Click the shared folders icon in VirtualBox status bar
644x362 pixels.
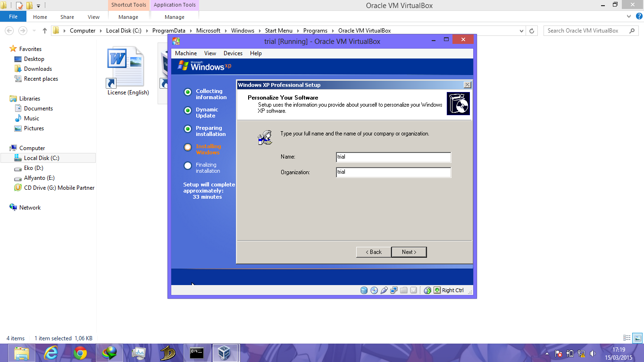tap(403, 290)
